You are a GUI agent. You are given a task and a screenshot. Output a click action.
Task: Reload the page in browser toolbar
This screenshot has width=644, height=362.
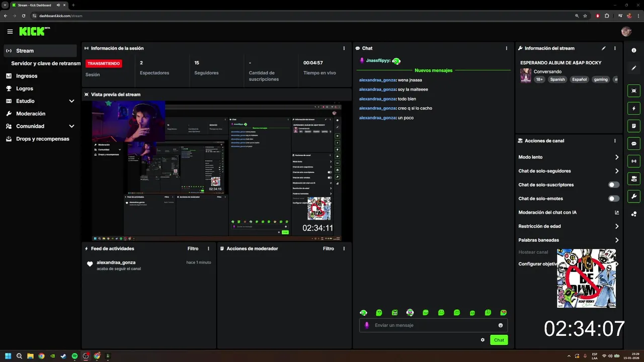click(23, 16)
